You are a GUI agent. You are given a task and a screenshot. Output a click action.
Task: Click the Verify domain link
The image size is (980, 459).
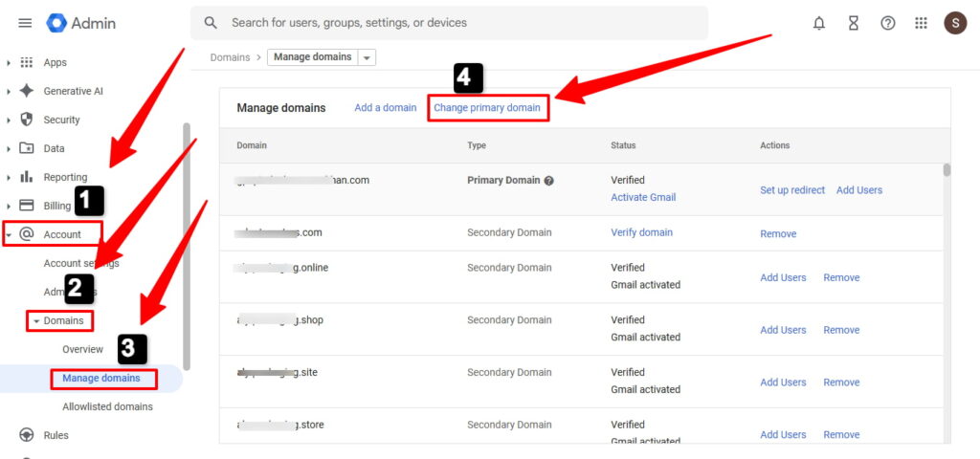coord(641,232)
